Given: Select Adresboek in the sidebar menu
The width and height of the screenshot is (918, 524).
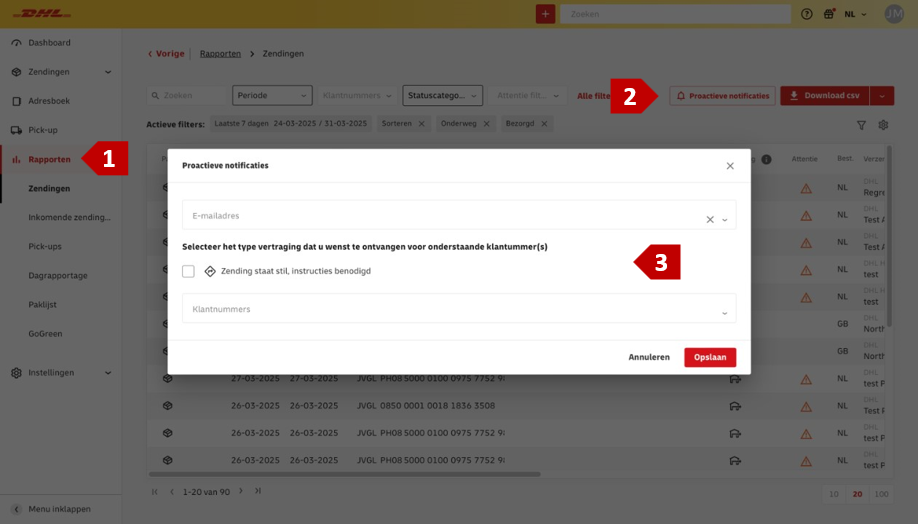Looking at the screenshot, I should click(49, 101).
